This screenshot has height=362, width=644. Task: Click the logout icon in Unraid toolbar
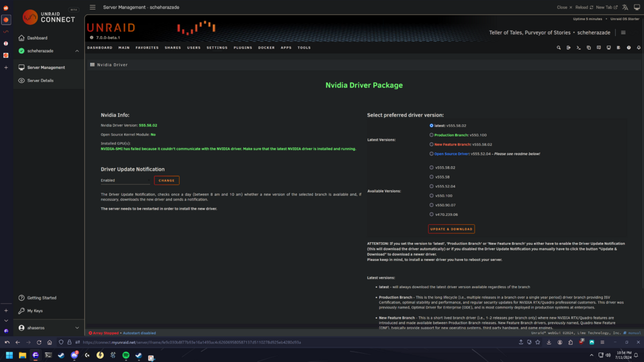(x=569, y=48)
